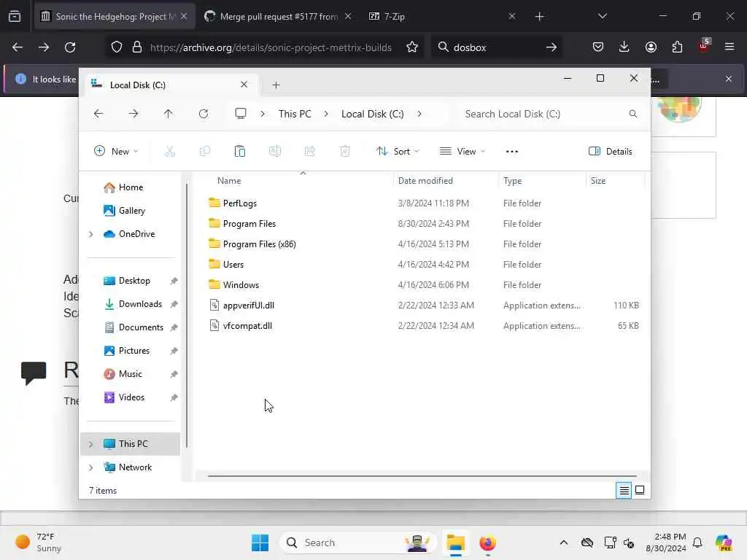Open Firefox extensions puzzle icon
This screenshot has width=747, height=560.
(x=677, y=47)
